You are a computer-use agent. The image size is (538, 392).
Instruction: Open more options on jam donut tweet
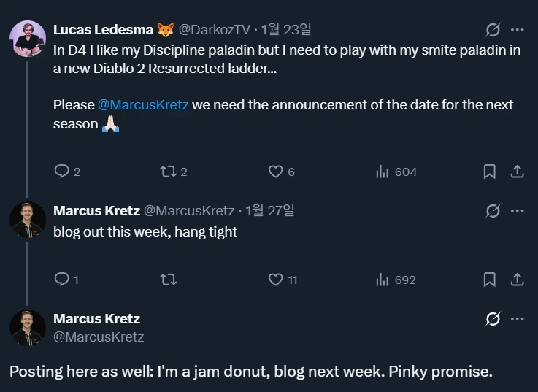[518, 319]
